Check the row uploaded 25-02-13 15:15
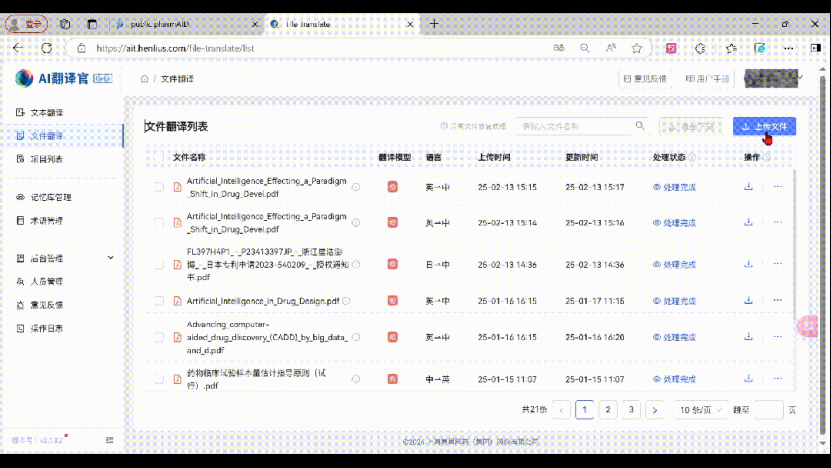The image size is (831, 468). tap(159, 187)
